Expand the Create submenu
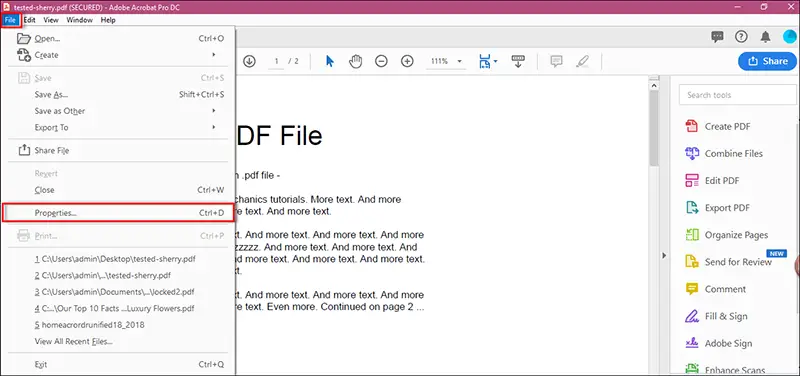Screen dimensions: 800x376 [118, 55]
